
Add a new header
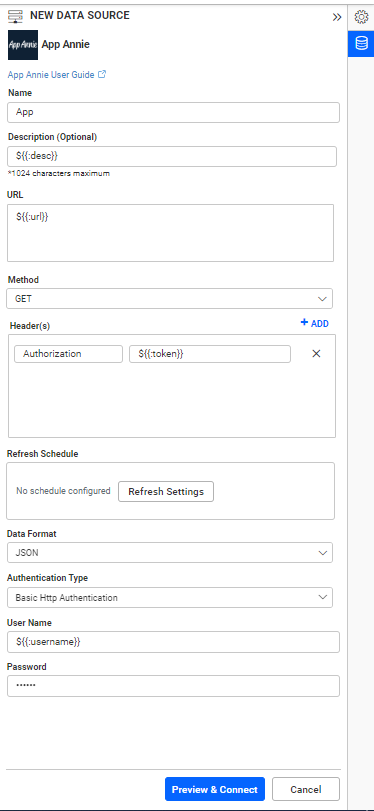315,323
